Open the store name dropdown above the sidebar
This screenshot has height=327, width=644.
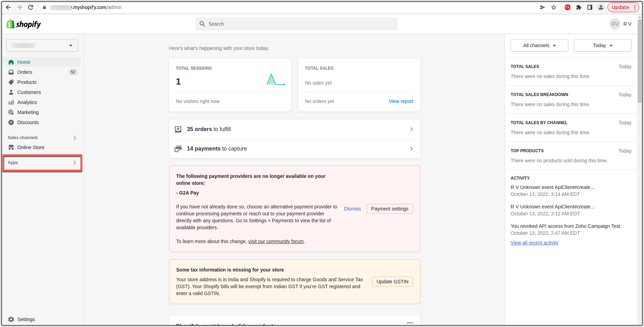pos(42,45)
